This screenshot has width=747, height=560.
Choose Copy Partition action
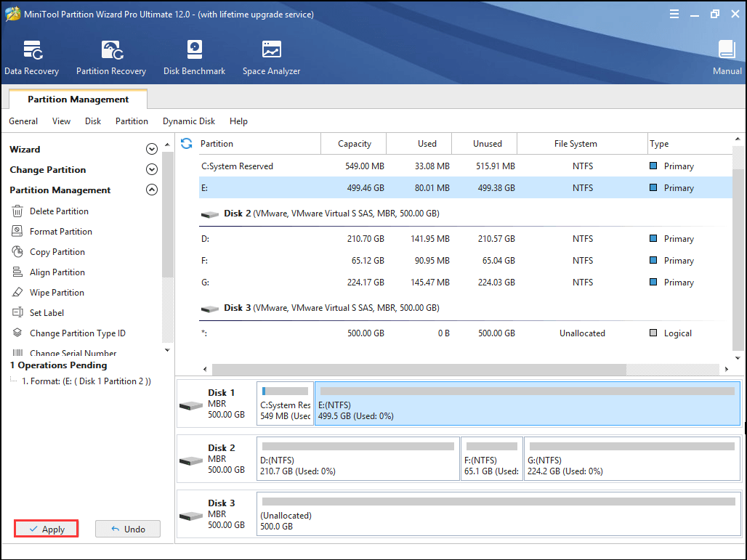[x=57, y=252]
